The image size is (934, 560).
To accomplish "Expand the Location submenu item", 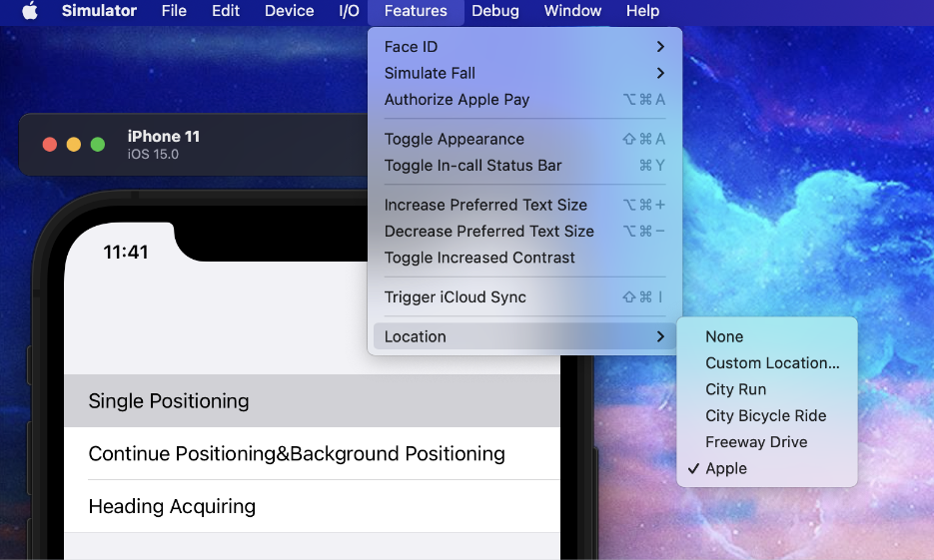I will [524, 336].
